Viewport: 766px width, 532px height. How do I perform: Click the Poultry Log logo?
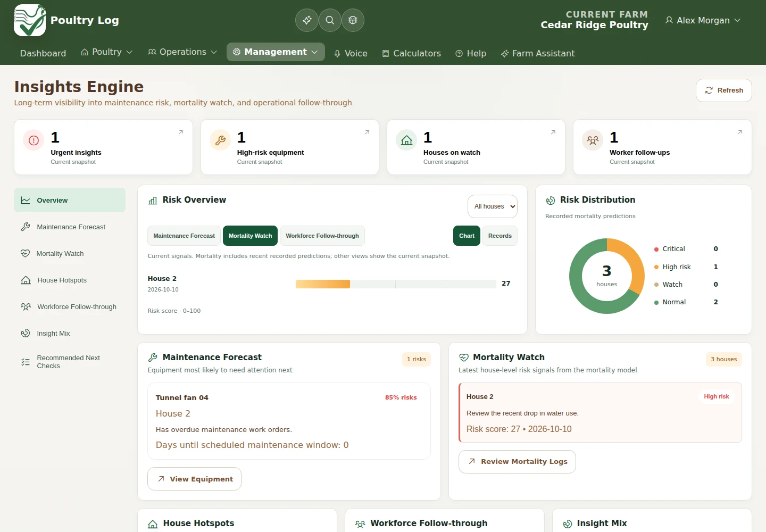(30, 20)
